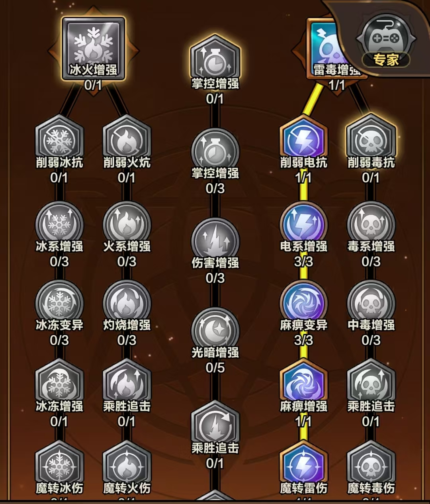The width and height of the screenshot is (430, 504).
Task: Click the 伤害增强 skill node
Action: tap(215, 241)
